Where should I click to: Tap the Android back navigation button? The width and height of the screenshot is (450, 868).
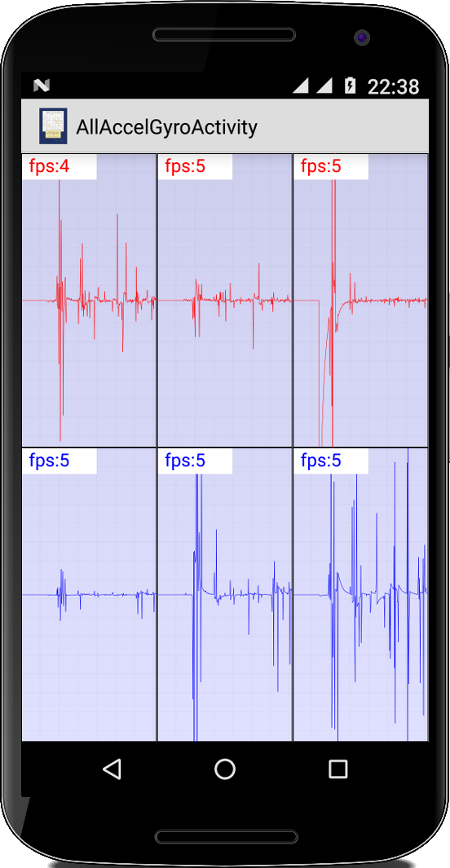click(112, 769)
